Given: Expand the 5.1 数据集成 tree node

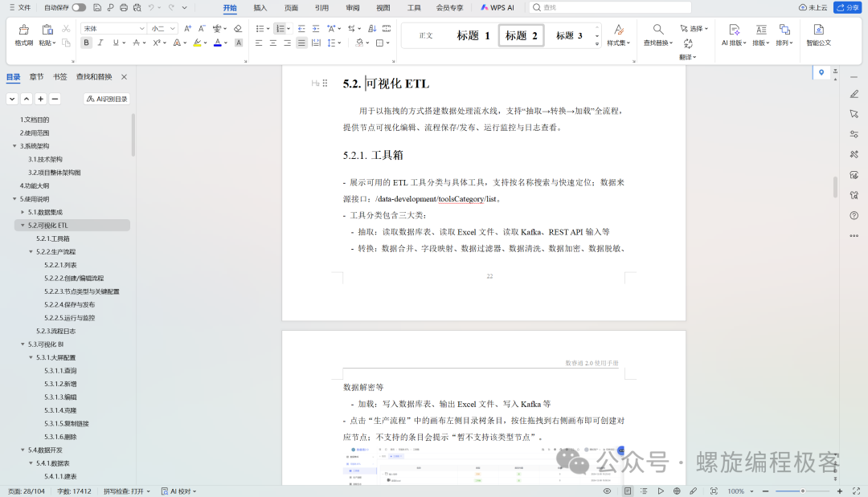Looking at the screenshot, I should tap(23, 212).
